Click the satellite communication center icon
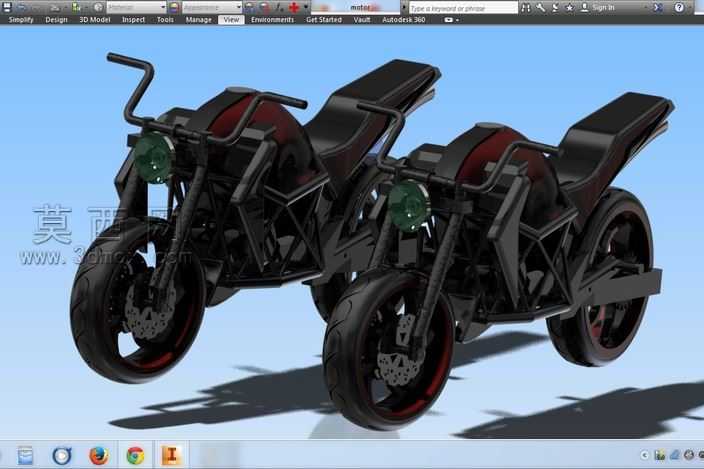This screenshot has height=469, width=704. tap(555, 8)
